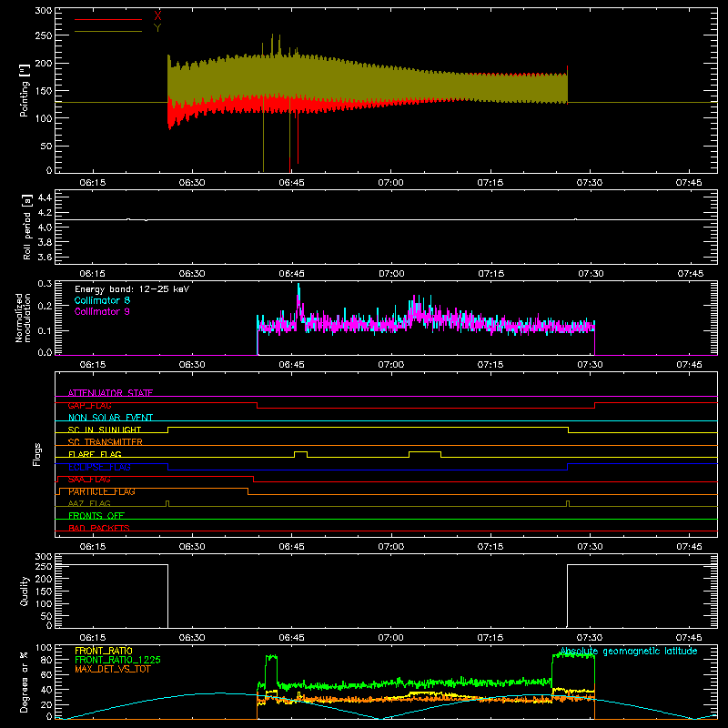728x728 pixels.
Task: Click the olive Y legend line
Action: [108, 31]
